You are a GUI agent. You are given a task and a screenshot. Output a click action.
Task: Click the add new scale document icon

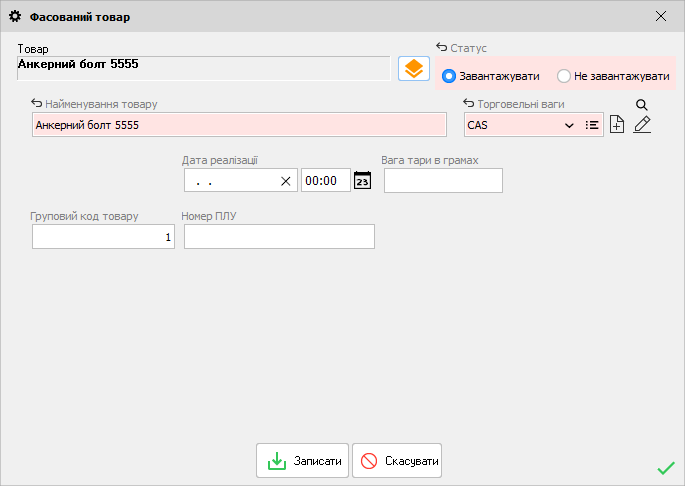coord(617,125)
